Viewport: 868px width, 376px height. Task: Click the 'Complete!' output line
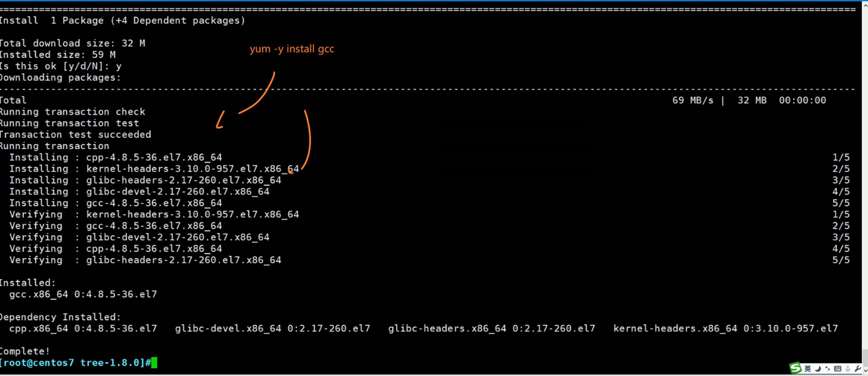pyautogui.click(x=25, y=351)
